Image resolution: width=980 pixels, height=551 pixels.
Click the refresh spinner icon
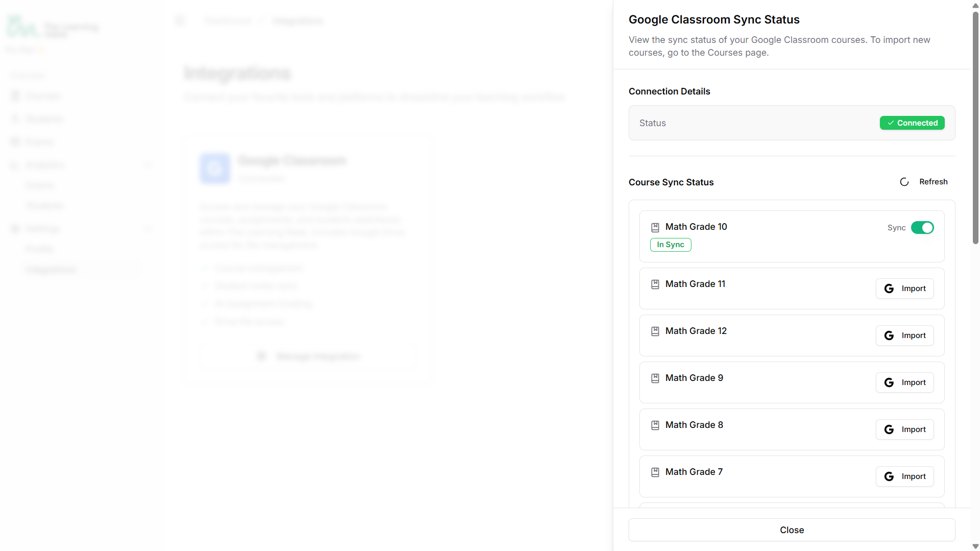click(904, 182)
